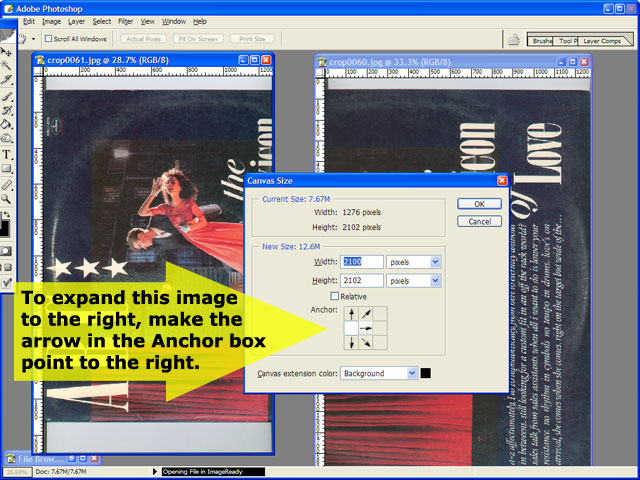Click the Print Size button

(252, 39)
